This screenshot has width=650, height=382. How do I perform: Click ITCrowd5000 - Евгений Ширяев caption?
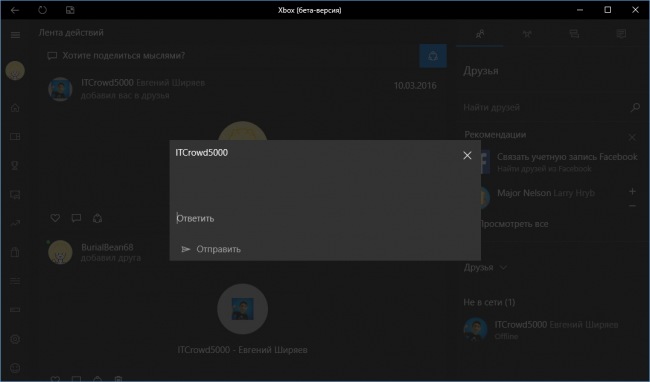(x=243, y=350)
